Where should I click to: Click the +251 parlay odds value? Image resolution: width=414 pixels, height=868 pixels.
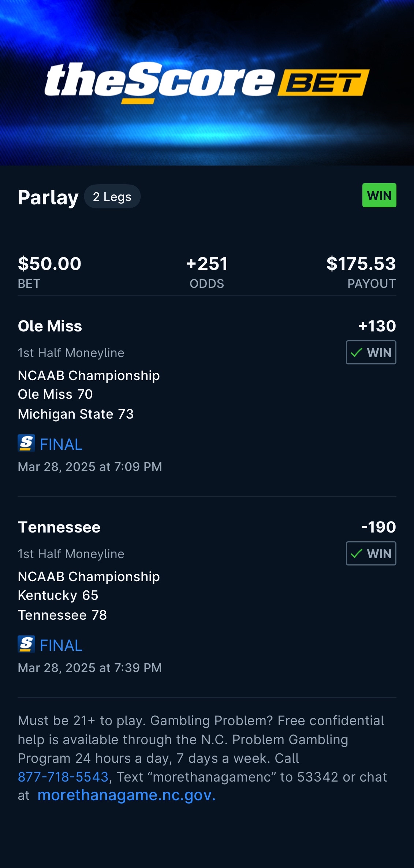207,264
